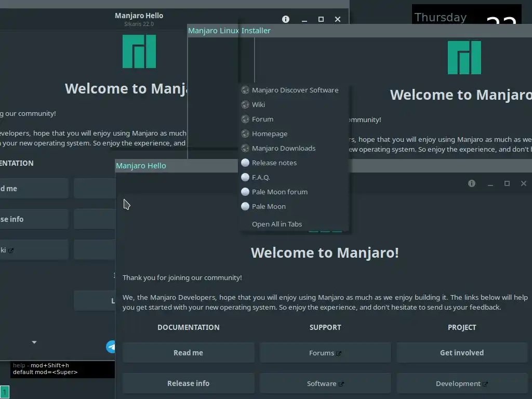
Task: Open About info icon in back Manjaro Hello window
Action: click(286, 19)
